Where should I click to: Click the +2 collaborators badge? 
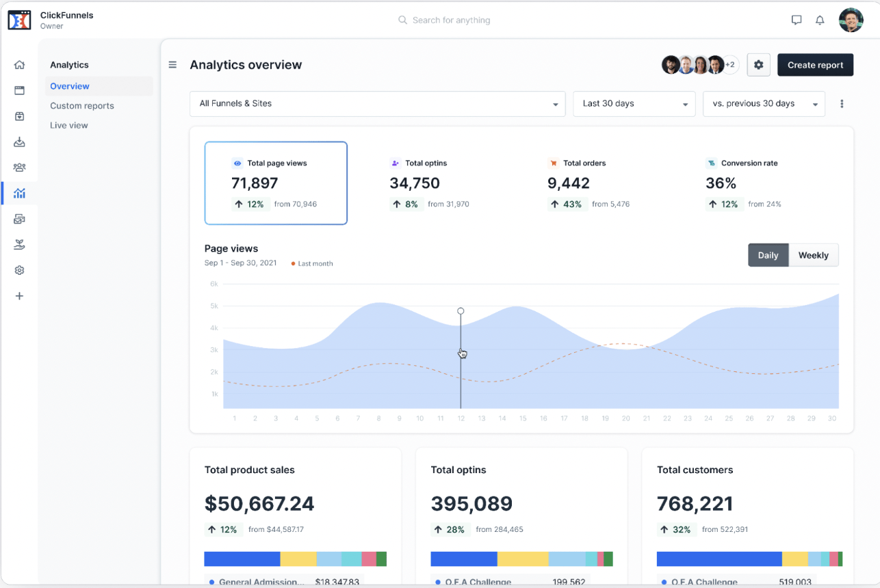pyautogui.click(x=730, y=65)
